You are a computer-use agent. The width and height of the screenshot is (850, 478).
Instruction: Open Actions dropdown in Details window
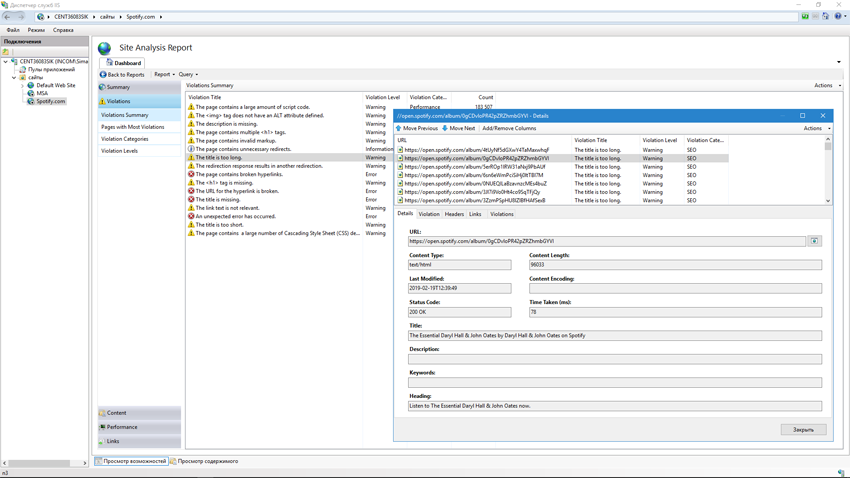coord(816,128)
